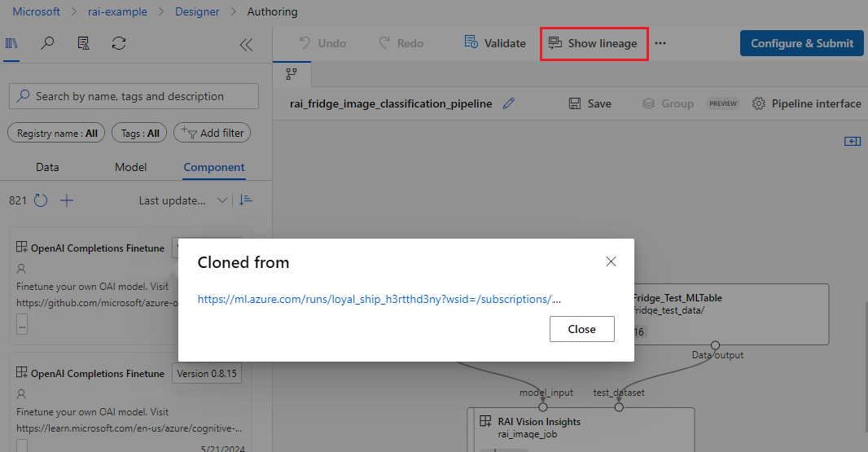Collapse the left panel with double chevron

point(246,45)
